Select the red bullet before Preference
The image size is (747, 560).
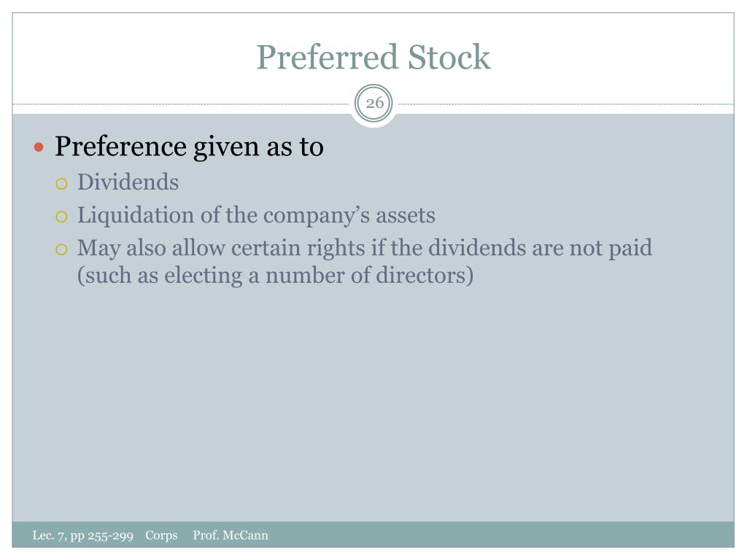coord(39,147)
